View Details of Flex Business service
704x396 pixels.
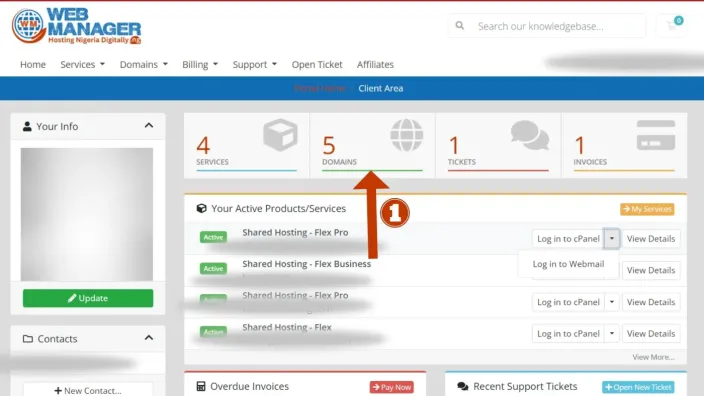pyautogui.click(x=651, y=270)
